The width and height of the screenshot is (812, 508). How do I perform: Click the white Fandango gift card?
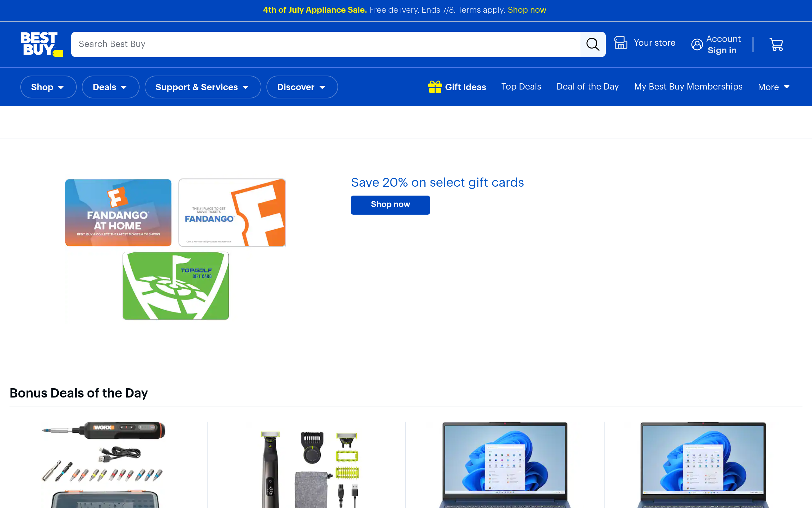[x=232, y=213]
